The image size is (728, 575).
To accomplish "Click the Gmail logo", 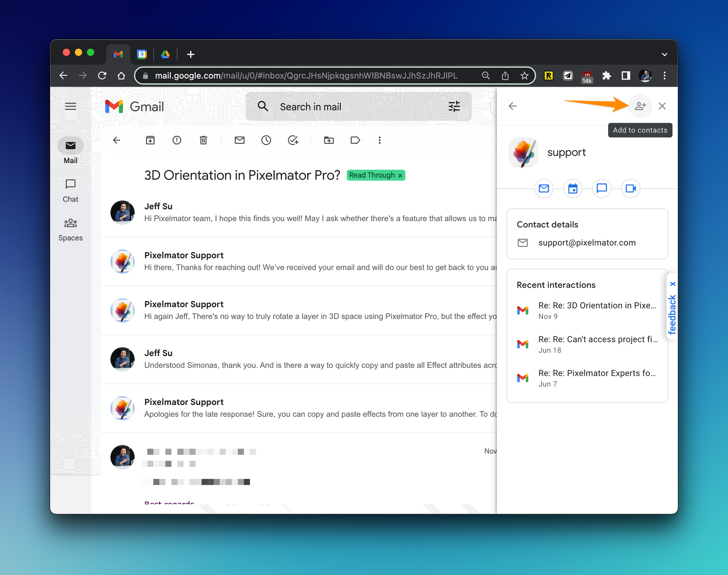I will (x=134, y=106).
